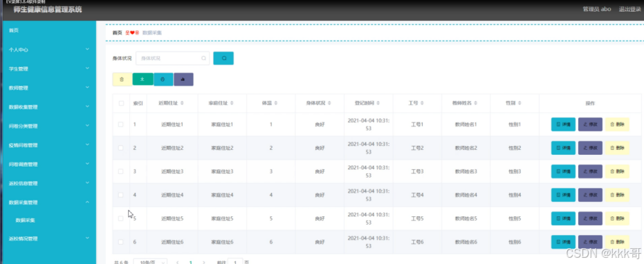Image resolution: width=644 pixels, height=264 pixels.
Task: Open 详情 for row 工号1
Action: click(x=563, y=124)
